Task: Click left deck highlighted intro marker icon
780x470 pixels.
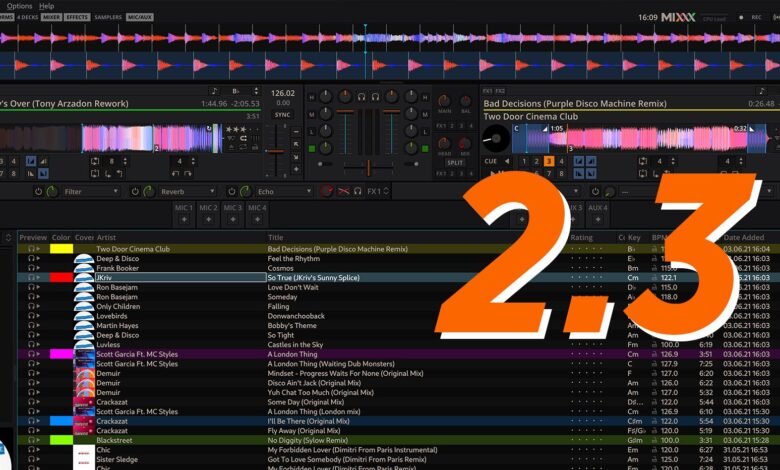Action: coord(31,161)
